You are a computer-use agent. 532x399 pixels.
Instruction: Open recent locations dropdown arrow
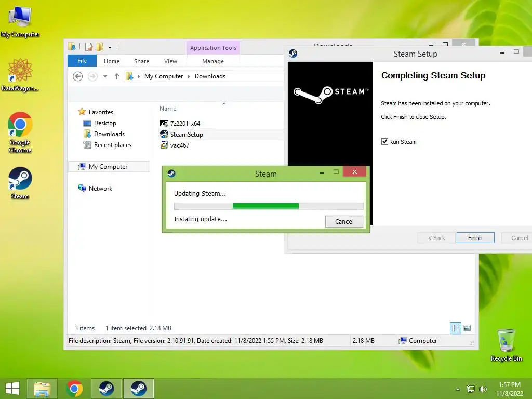point(105,76)
